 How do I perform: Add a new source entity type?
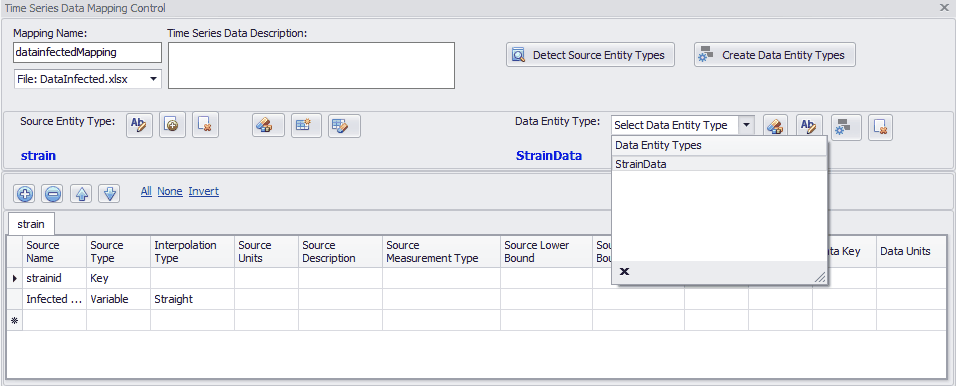pyautogui.click(x=173, y=126)
